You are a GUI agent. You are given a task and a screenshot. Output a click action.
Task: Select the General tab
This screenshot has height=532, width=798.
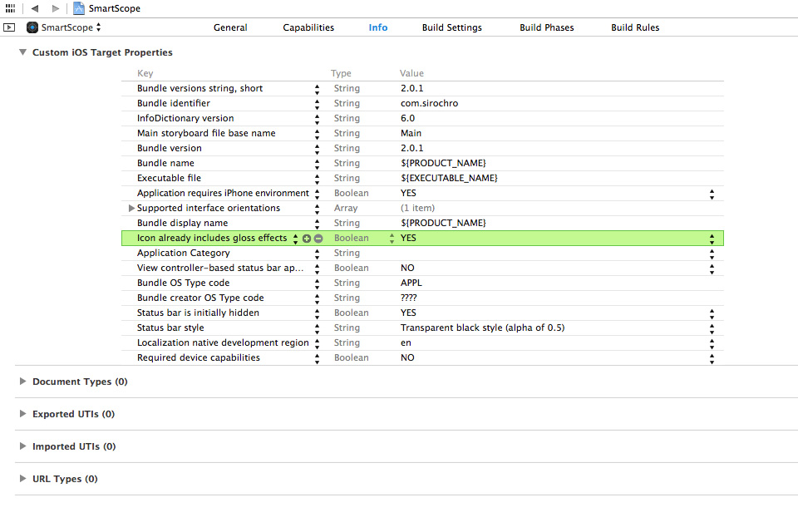click(x=230, y=27)
